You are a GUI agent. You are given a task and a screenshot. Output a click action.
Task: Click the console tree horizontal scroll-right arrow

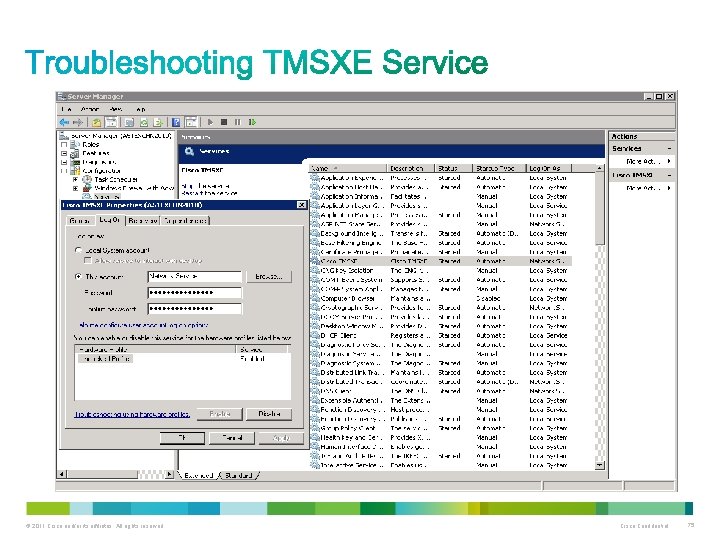click(169, 474)
